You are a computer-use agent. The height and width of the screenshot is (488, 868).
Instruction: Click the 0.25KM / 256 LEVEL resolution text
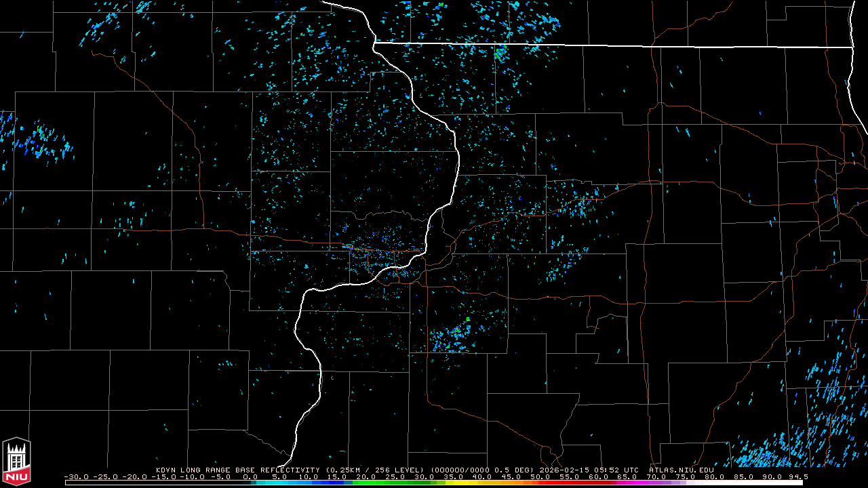point(372,470)
